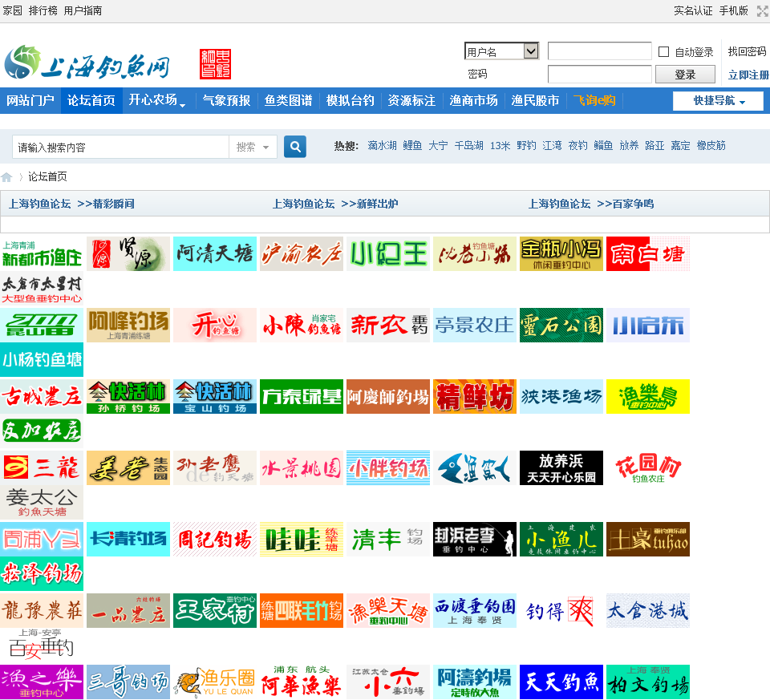Open the 小胖钓场 banner
The image size is (770, 700).
coord(388,467)
